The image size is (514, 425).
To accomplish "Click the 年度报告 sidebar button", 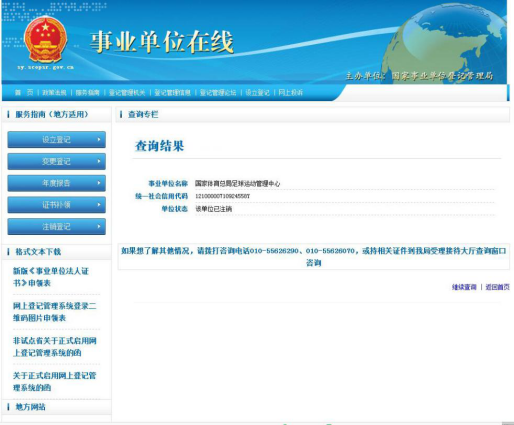I will tap(57, 183).
